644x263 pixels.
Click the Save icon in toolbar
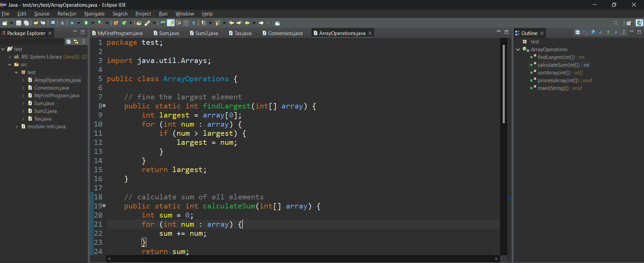18,23
